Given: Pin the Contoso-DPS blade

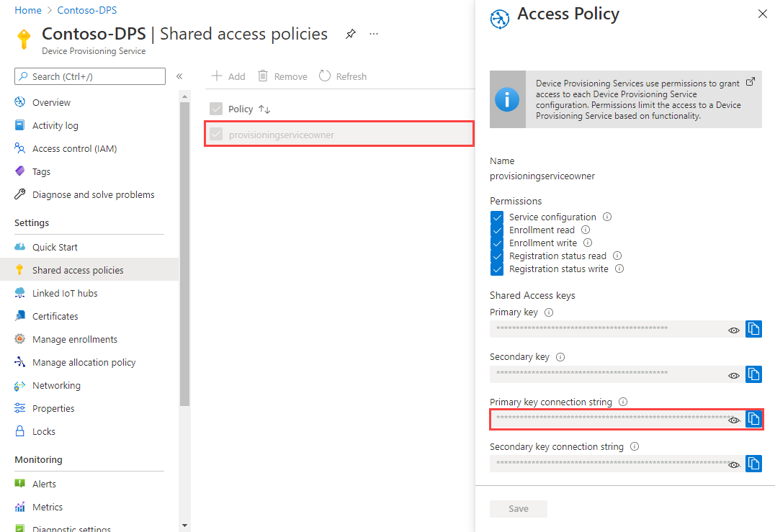Looking at the screenshot, I should coord(351,34).
